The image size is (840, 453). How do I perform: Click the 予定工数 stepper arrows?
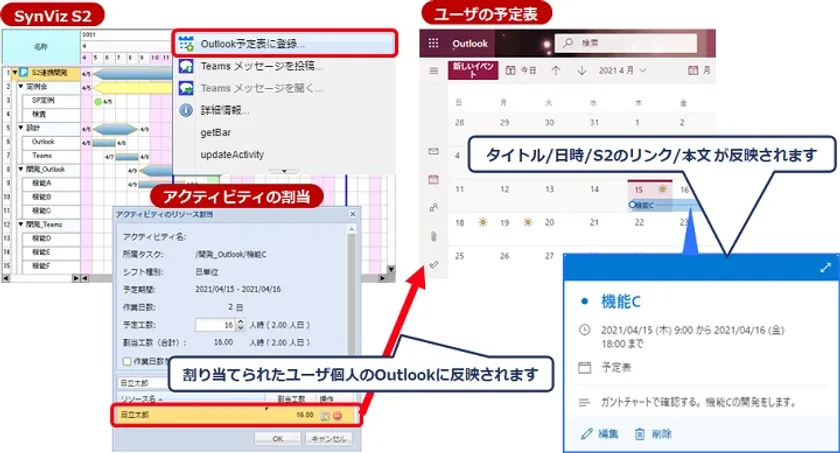pyautogui.click(x=241, y=324)
